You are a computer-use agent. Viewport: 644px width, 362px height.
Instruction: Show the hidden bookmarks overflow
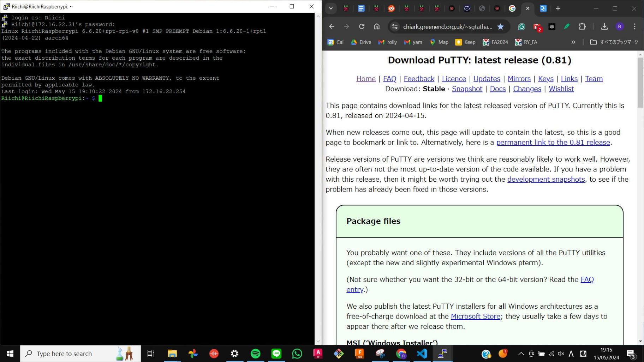[x=573, y=42]
